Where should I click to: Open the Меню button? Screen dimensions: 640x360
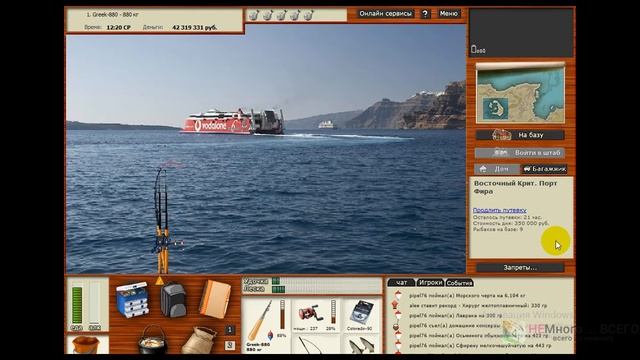tap(449, 14)
